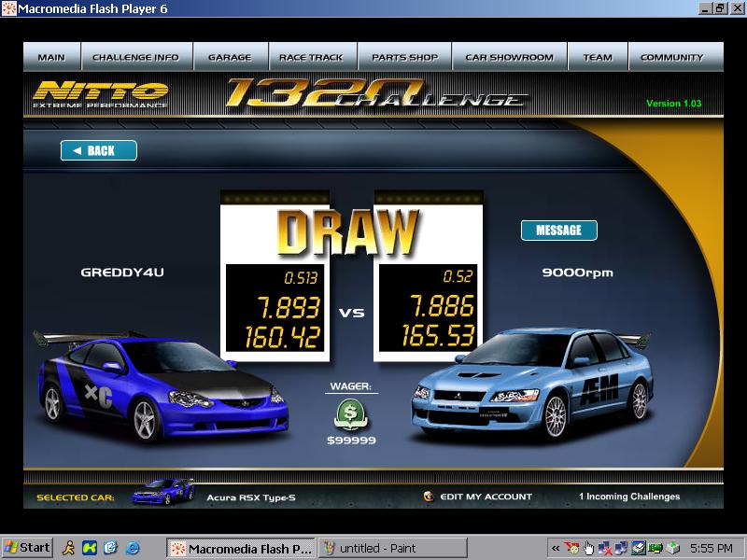Click the green dollar wager icon
747x560 pixels.
tap(351, 413)
